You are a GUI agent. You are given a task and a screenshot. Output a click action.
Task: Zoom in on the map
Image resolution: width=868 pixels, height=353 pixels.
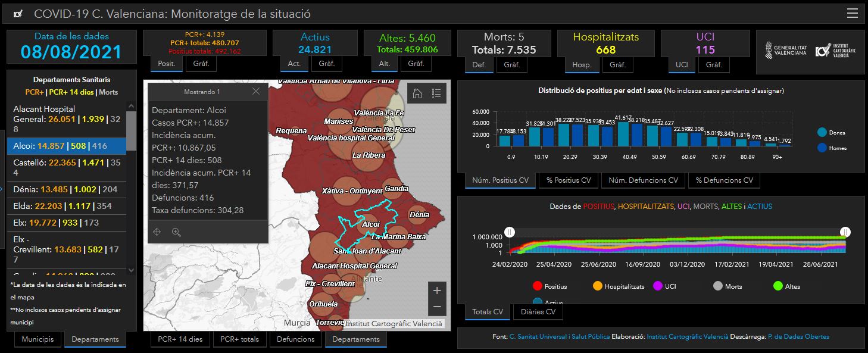point(437,290)
